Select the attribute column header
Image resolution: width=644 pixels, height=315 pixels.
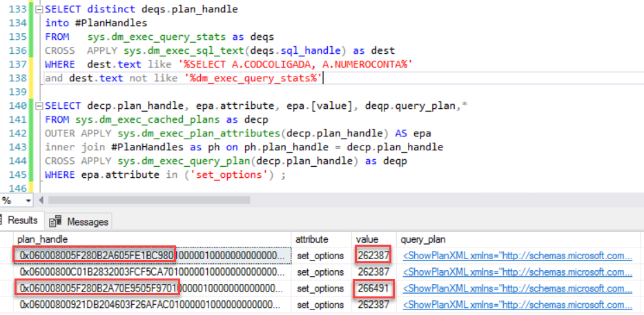click(x=312, y=239)
